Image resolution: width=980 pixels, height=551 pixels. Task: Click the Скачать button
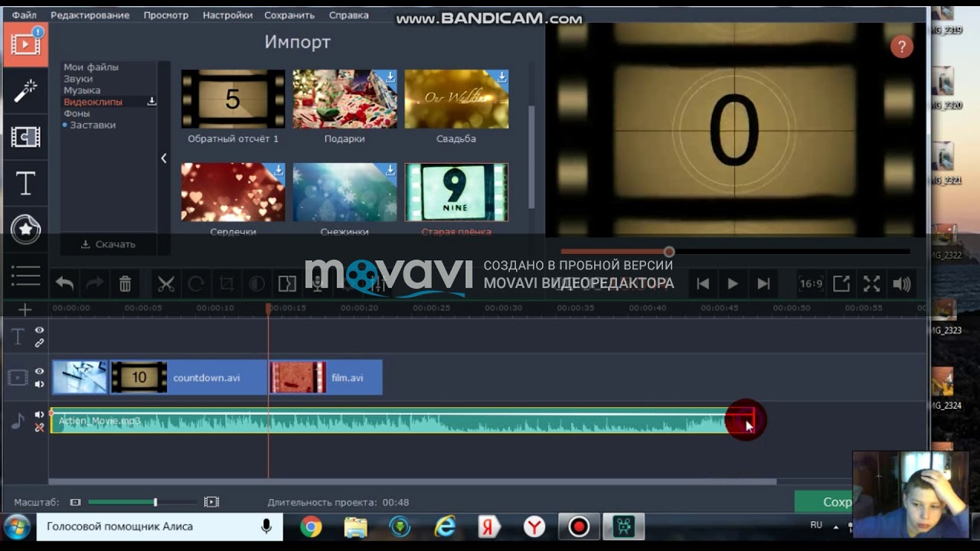point(109,244)
